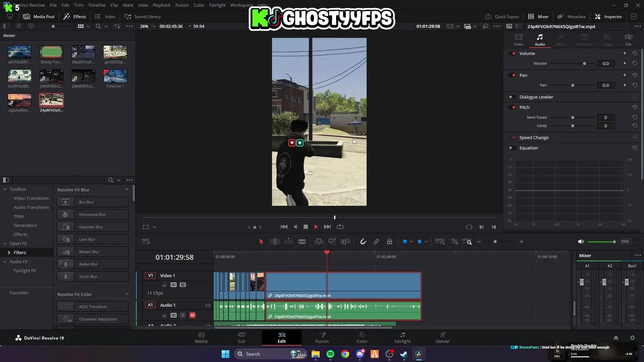Click the Match Frame icon in viewer
The height and width of the screenshot is (362, 644).
[469, 227]
